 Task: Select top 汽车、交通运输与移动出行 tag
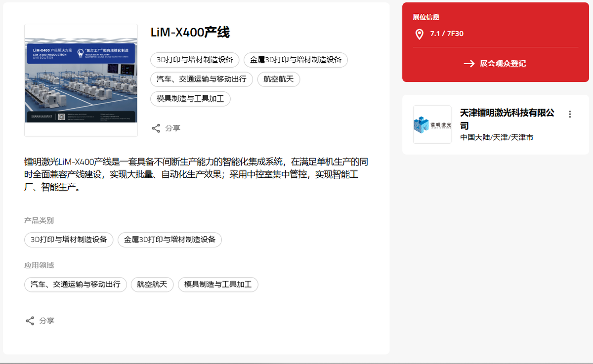(x=202, y=79)
